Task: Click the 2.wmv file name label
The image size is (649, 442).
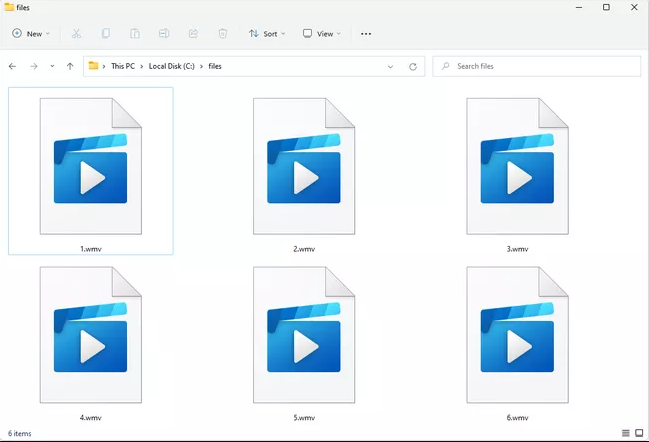Action: click(304, 249)
